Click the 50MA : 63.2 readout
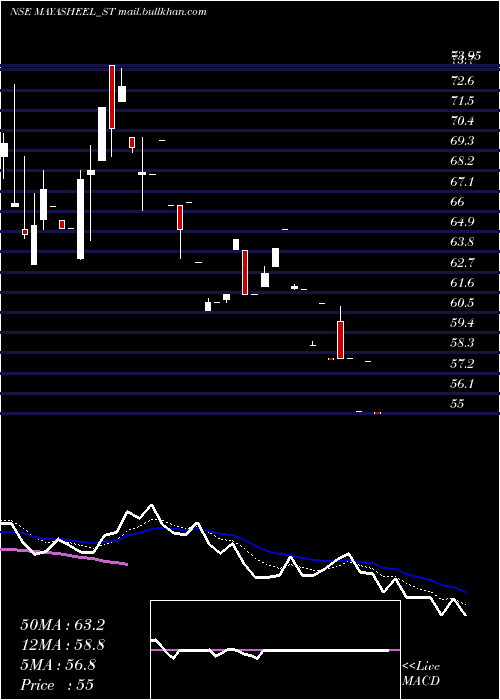The image size is (500, 700). [x=62, y=625]
